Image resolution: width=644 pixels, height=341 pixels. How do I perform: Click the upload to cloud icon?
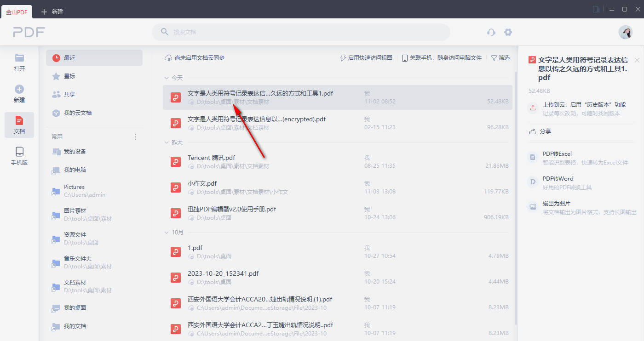533,108
